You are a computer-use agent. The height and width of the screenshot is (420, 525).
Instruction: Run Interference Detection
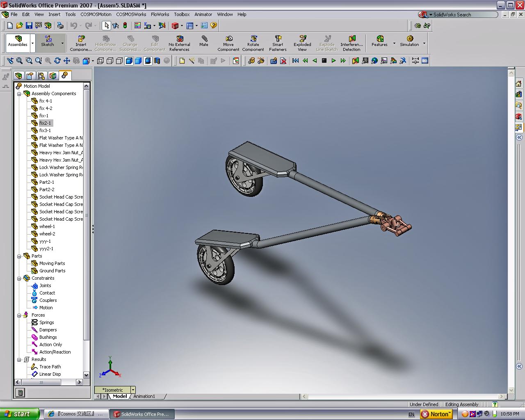click(x=352, y=43)
